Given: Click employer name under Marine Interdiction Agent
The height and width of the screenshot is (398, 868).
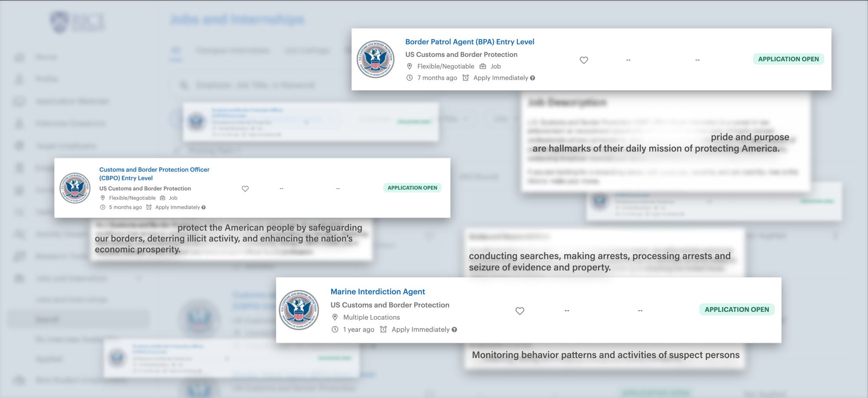Looking at the screenshot, I should click(x=390, y=305).
